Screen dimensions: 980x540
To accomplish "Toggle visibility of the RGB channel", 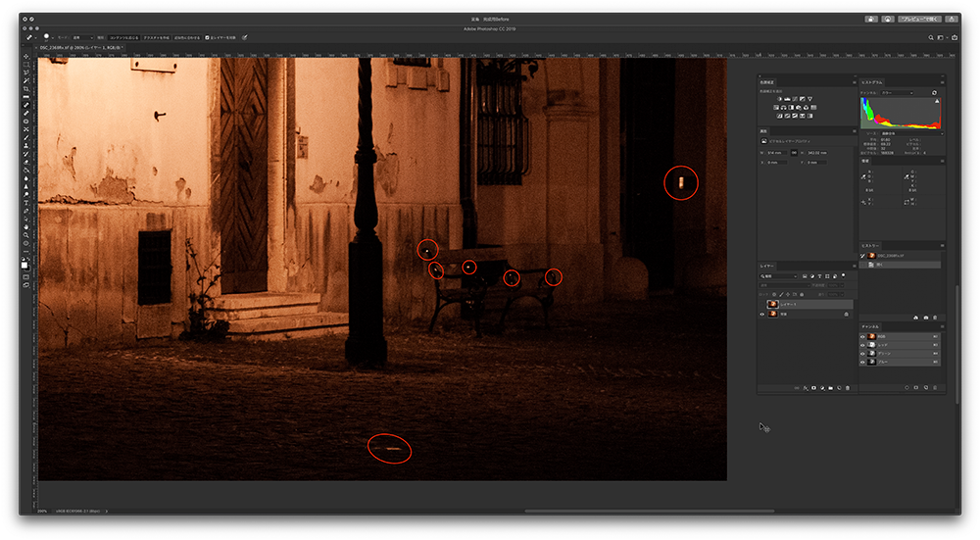I will click(863, 336).
